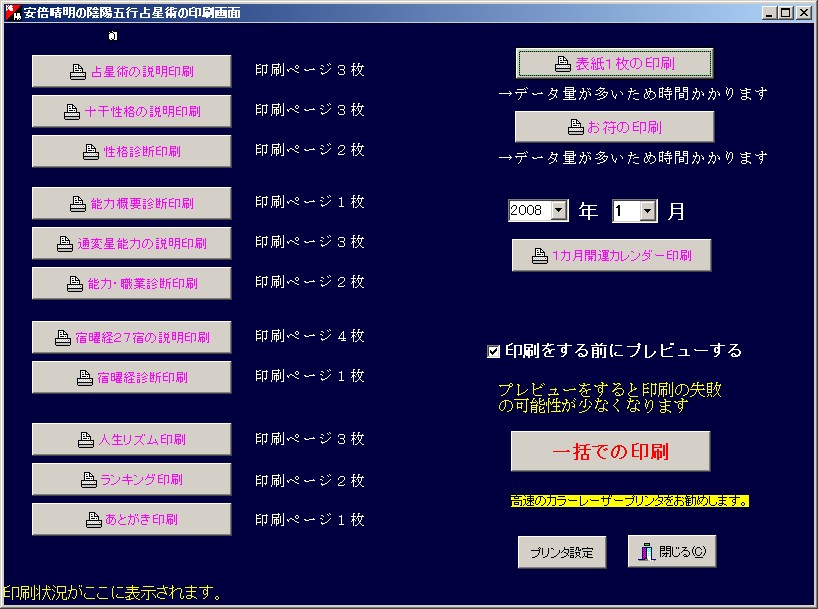Click the 人生リズム印刷 button label

(x=142, y=440)
